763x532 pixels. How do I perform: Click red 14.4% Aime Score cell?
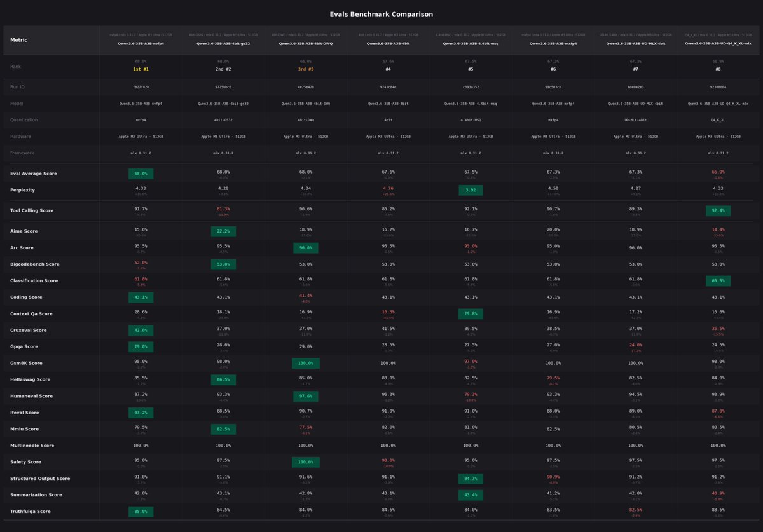(718, 229)
